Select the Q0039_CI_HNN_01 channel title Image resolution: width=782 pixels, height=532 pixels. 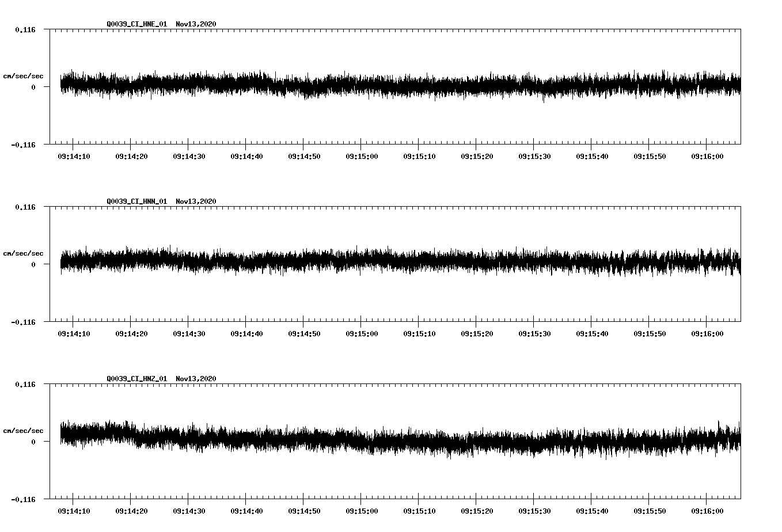pos(136,202)
